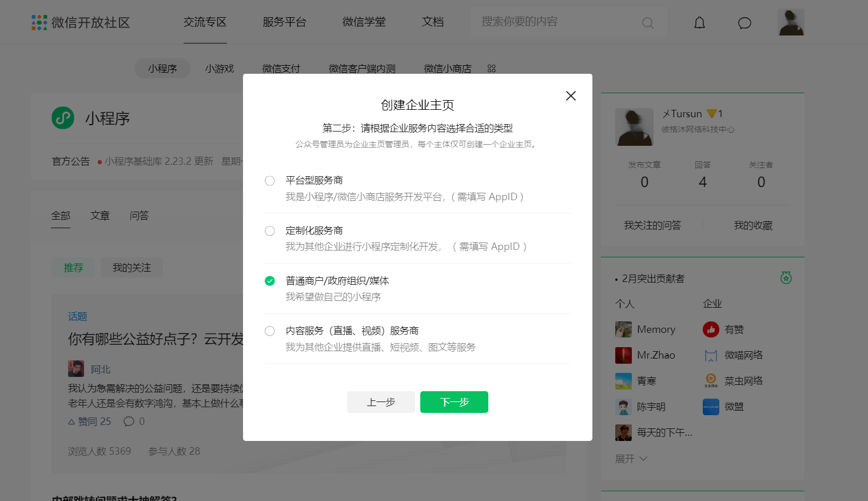Click Mr.Zhao's avatar icon

[x=623, y=355]
